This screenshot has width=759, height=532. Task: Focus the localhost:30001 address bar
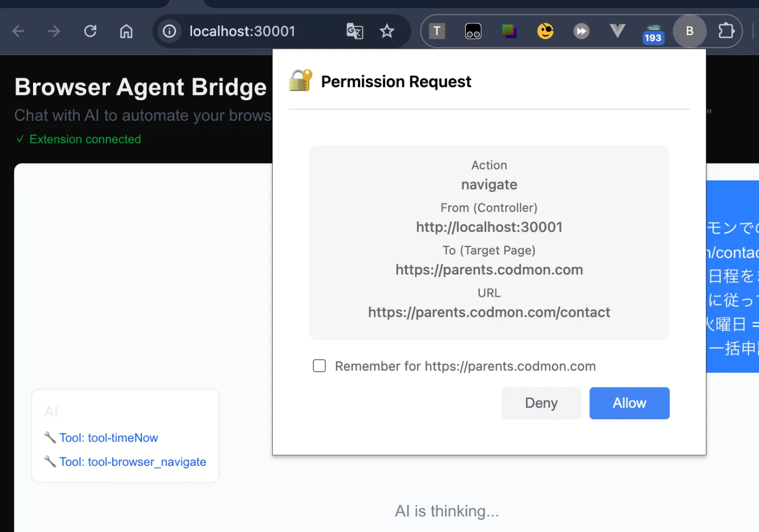(242, 31)
